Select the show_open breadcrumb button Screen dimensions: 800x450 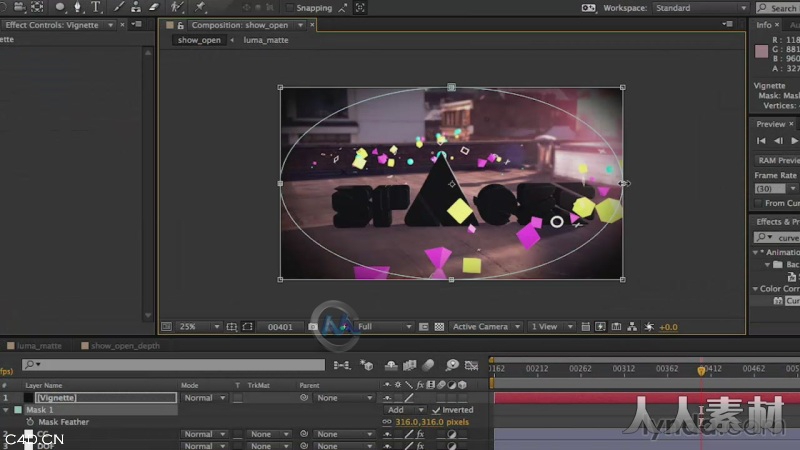pyautogui.click(x=199, y=40)
